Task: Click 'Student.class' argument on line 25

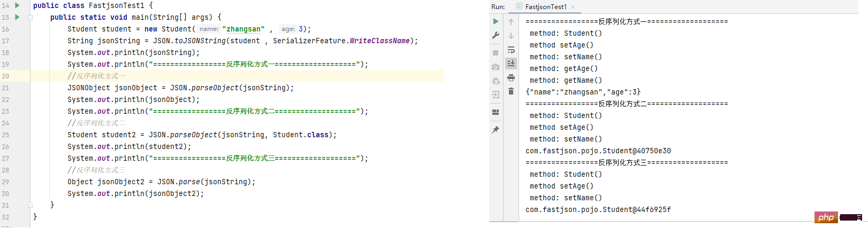Action: pyautogui.click(x=301, y=135)
